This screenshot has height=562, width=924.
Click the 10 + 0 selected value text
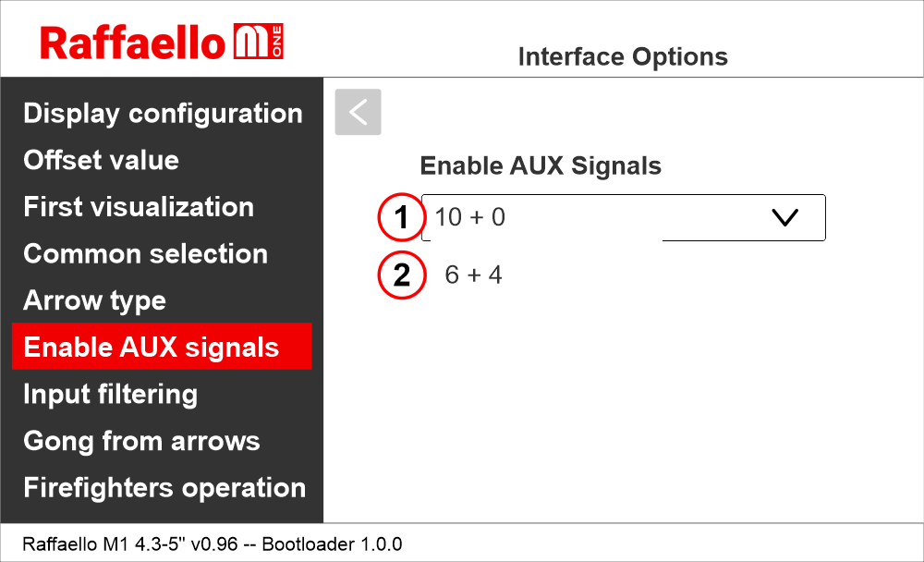tap(470, 218)
